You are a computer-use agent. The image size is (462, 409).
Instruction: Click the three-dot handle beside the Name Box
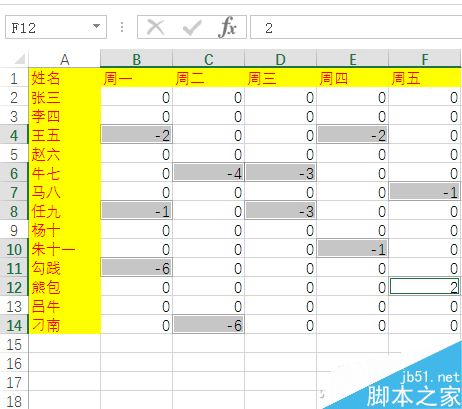[122, 27]
